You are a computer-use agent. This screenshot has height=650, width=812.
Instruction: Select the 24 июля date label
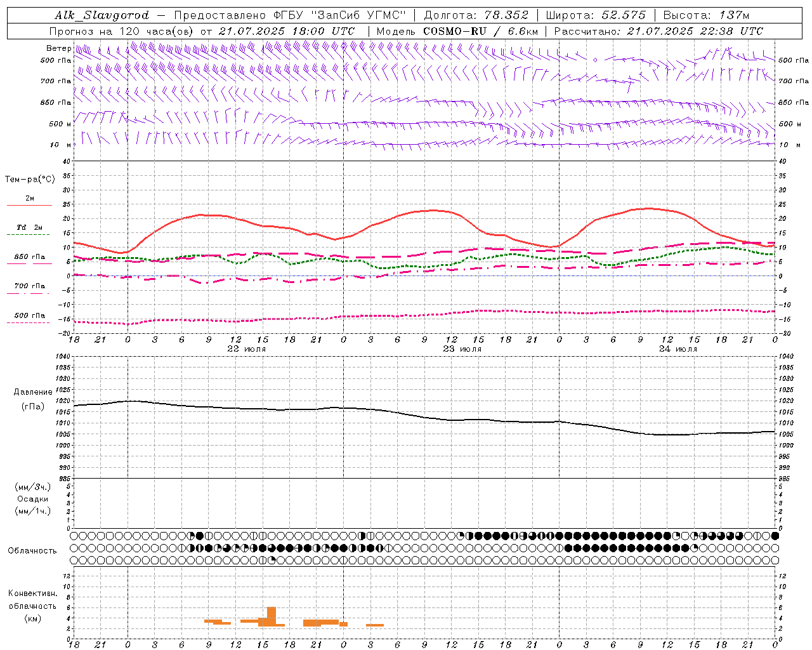click(x=678, y=349)
